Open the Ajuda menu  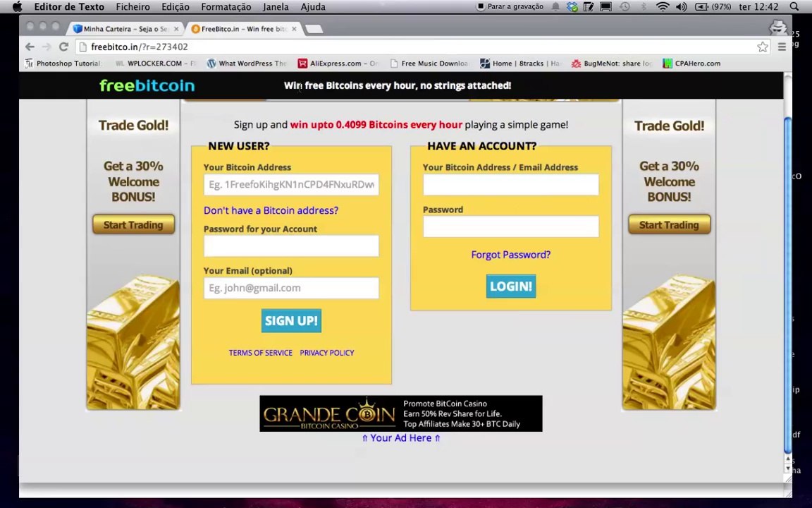[313, 7]
